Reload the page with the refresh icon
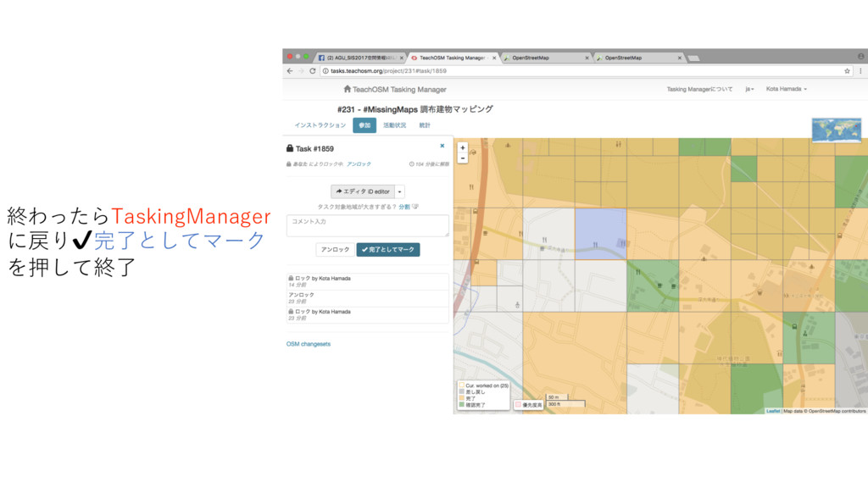The image size is (868, 488). [x=312, y=71]
